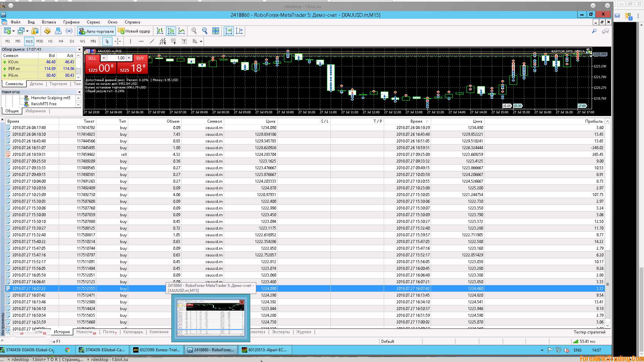Open the Новости tab in toolbox
The width and height of the screenshot is (644, 362).
tap(86, 332)
